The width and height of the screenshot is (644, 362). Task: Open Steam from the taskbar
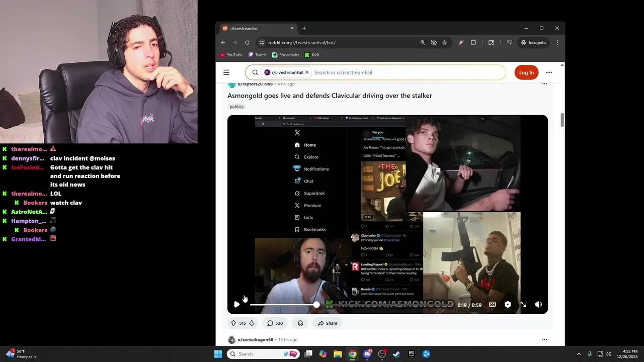point(397,354)
